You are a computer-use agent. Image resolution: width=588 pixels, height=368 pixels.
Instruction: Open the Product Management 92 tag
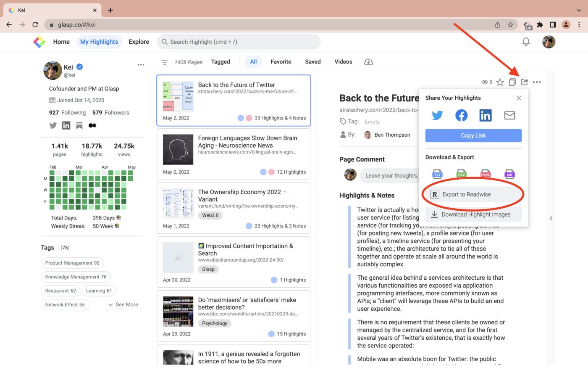click(x=72, y=263)
